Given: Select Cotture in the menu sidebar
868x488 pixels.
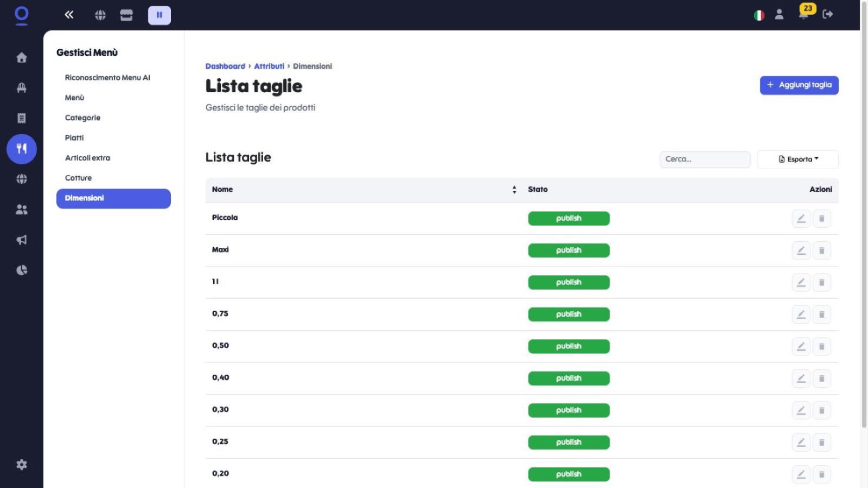Looking at the screenshot, I should click(78, 178).
